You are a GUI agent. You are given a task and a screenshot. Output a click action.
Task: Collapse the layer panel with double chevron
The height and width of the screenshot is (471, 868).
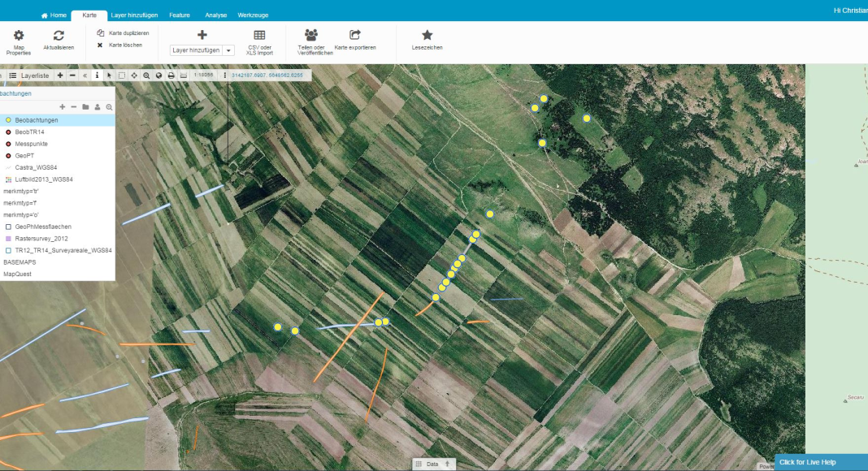pyautogui.click(x=85, y=76)
